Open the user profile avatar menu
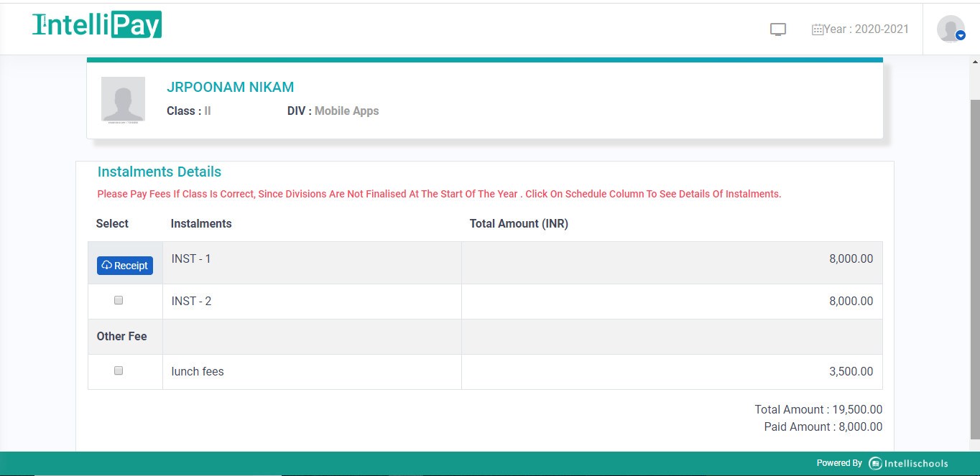The image size is (980, 476). (950, 29)
